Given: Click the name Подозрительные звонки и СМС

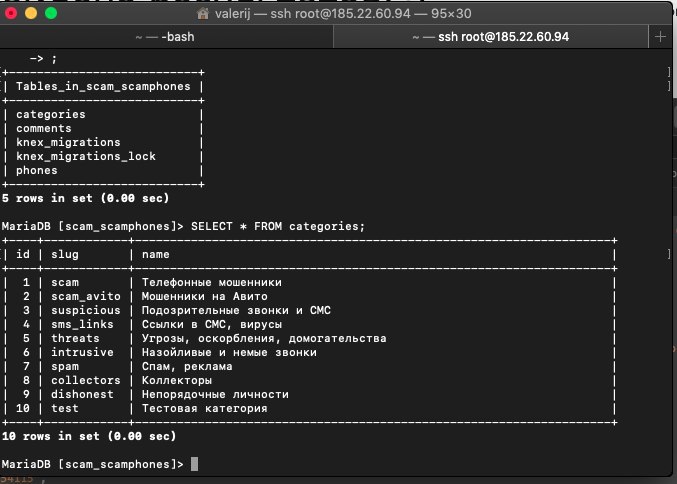Looking at the screenshot, I should pos(236,310).
